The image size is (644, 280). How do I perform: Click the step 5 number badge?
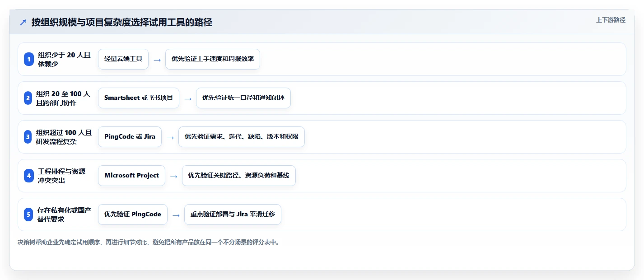pyautogui.click(x=29, y=215)
